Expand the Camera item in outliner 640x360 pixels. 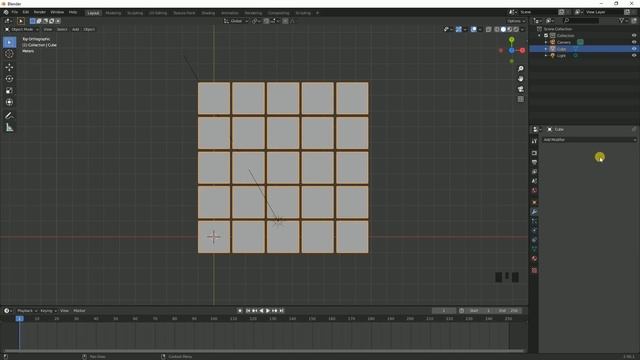coord(546,42)
